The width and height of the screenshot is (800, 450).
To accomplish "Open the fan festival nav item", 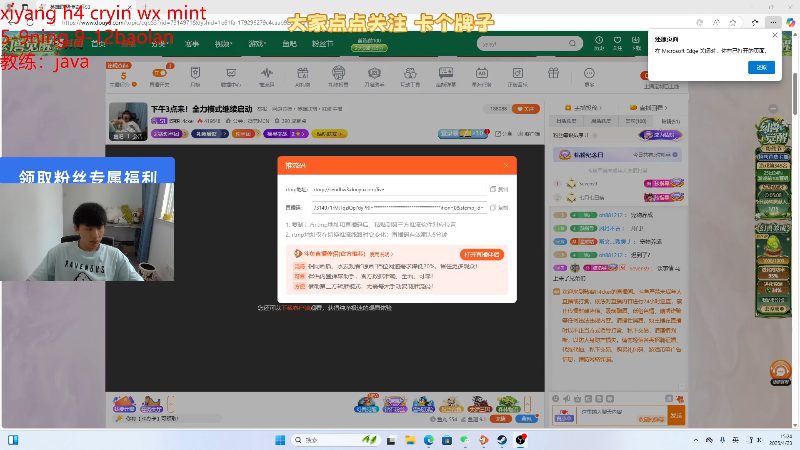I will [322, 44].
